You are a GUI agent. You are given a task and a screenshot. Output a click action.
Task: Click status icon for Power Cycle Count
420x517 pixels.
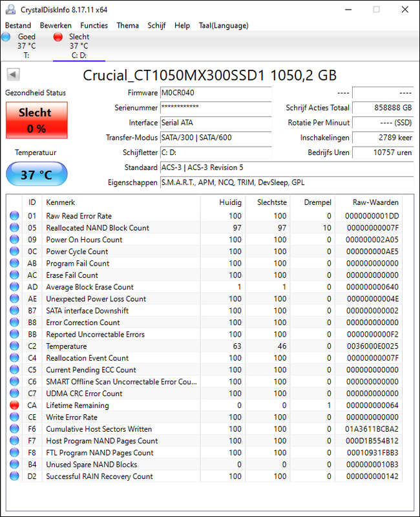pos(14,251)
